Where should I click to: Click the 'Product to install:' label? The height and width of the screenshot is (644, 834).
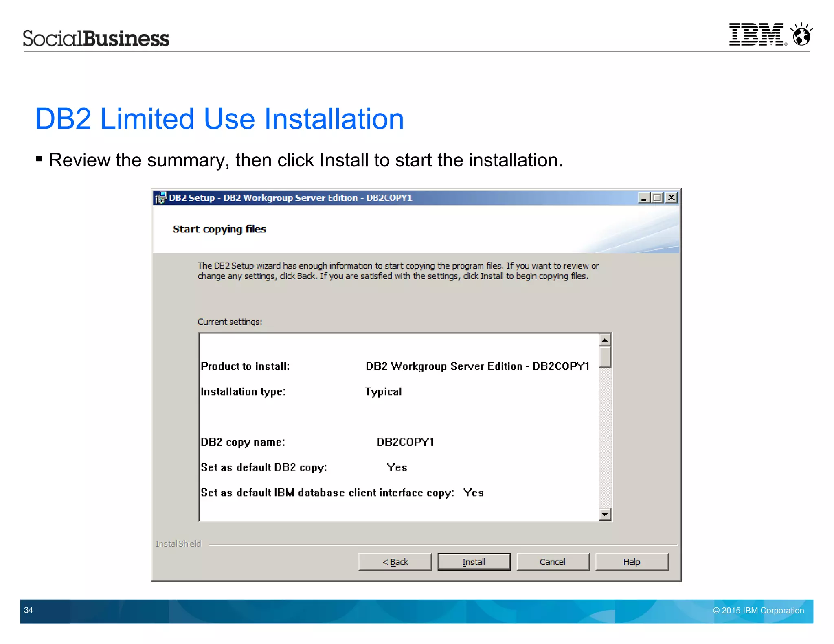245,366
